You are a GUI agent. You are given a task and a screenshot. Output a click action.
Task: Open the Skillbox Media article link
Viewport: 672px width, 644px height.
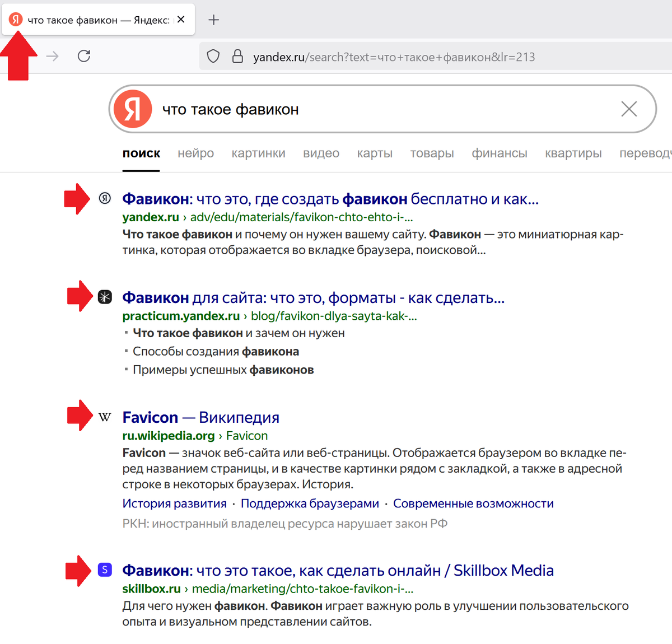click(x=337, y=570)
